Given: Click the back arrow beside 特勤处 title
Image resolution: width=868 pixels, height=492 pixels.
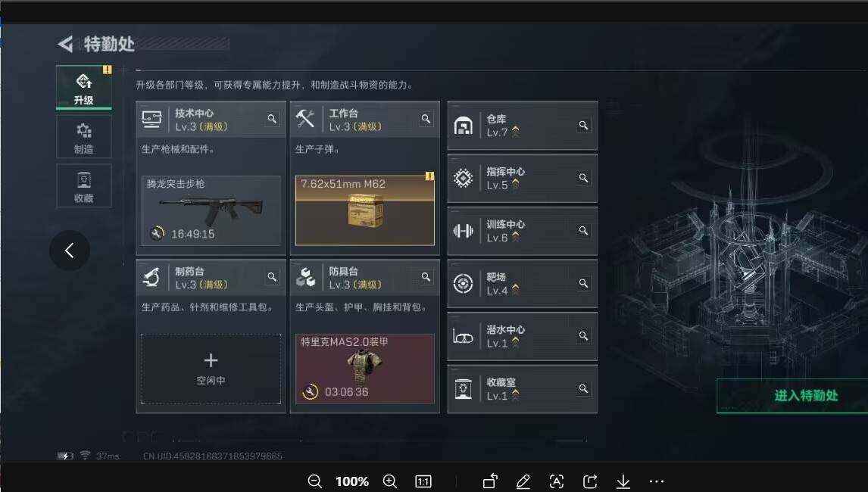Looking at the screenshot, I should click(65, 44).
